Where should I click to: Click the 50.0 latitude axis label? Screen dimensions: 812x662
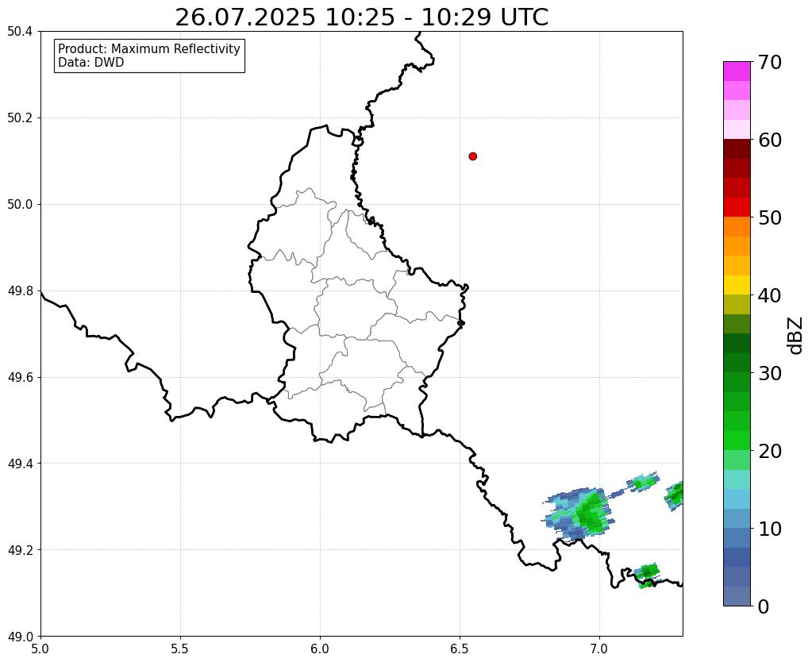[x=20, y=205]
